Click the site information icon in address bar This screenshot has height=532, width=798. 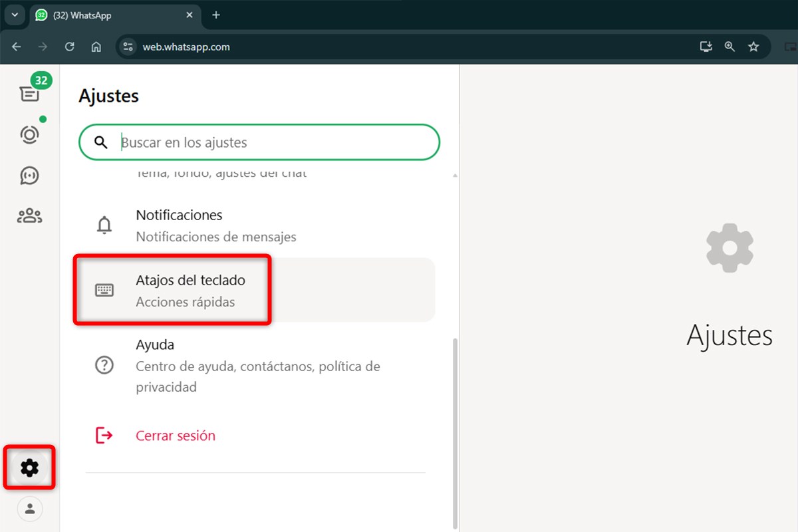click(129, 47)
